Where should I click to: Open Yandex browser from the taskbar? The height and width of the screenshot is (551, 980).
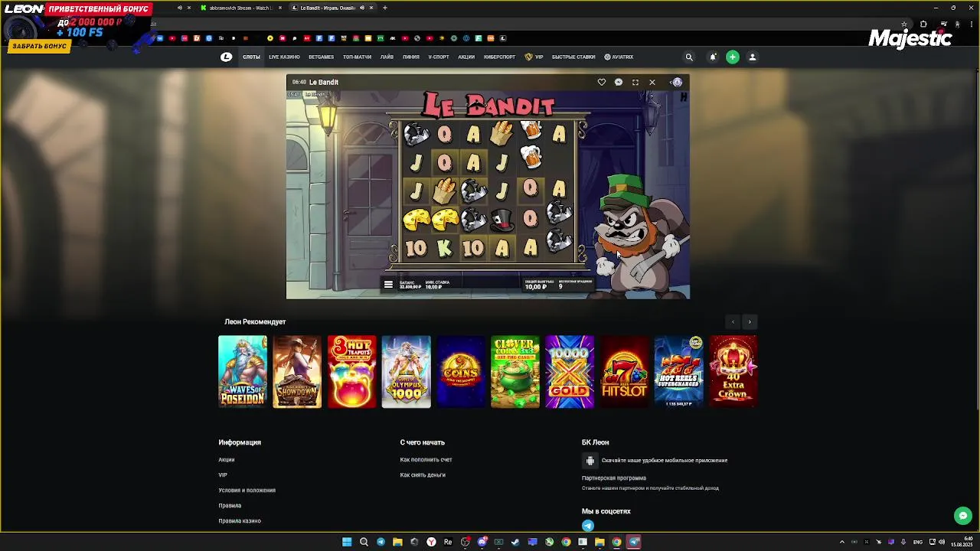431,542
